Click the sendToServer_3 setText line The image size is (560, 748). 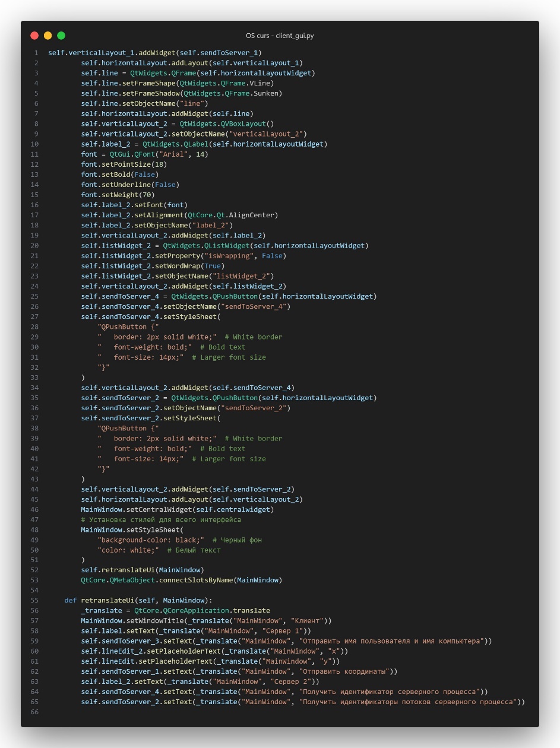(287, 641)
